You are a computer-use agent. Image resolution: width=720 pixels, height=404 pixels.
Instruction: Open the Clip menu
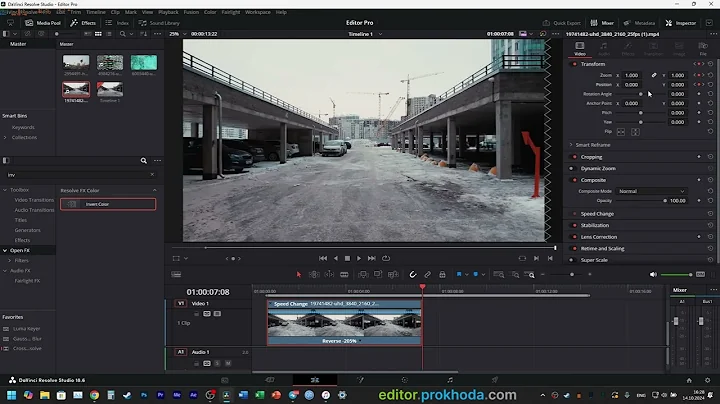[115, 12]
